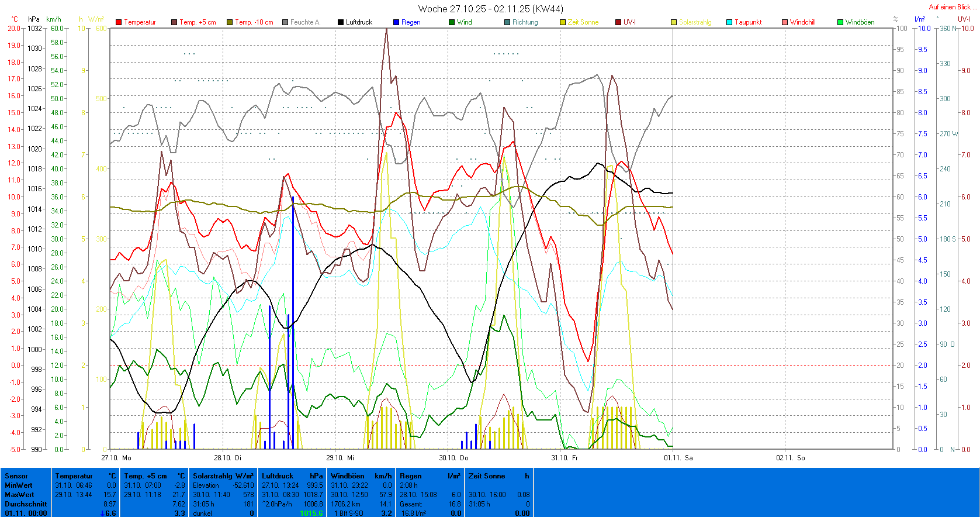Click the UV-I legend icon

click(618, 22)
